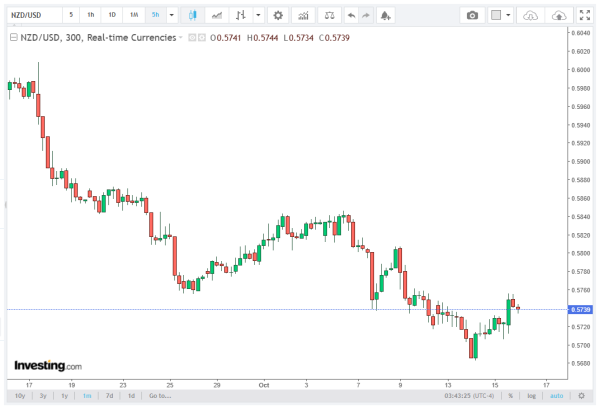Expand the drawing tools dropdown arrow

259,16
